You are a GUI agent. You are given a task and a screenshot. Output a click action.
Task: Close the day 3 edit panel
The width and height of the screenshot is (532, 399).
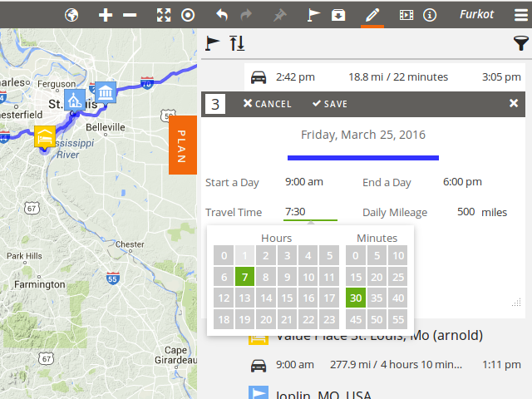pos(514,104)
